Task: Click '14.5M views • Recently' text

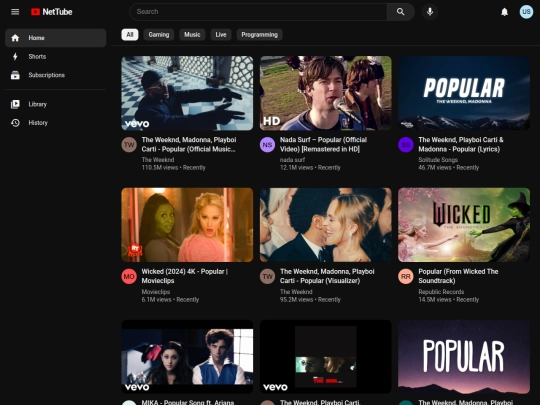Action: tap(449, 300)
